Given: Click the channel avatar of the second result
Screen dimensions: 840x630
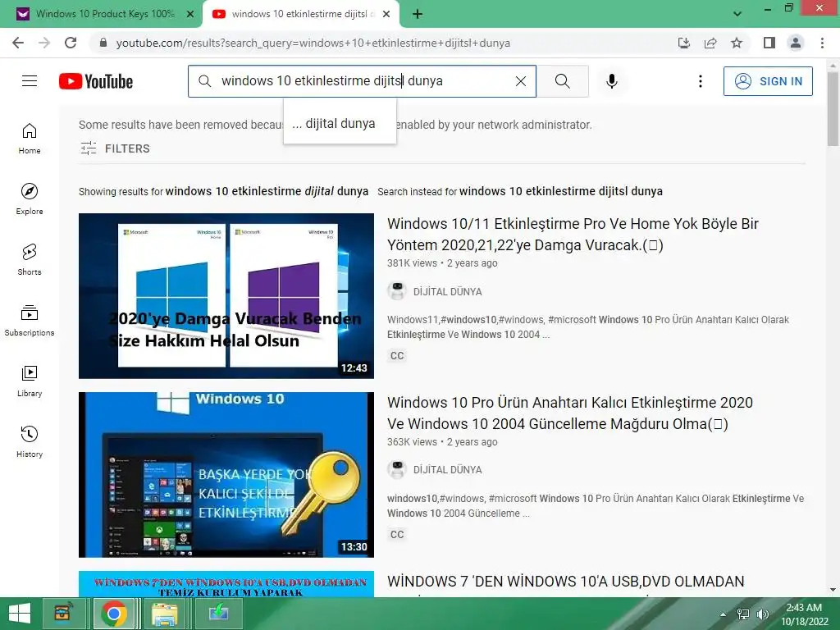Looking at the screenshot, I should tap(397, 469).
